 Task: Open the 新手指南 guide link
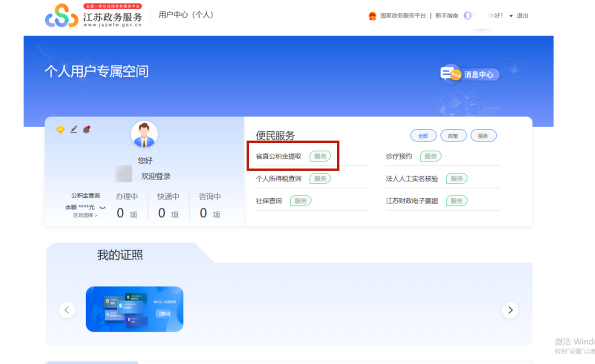[x=446, y=16]
